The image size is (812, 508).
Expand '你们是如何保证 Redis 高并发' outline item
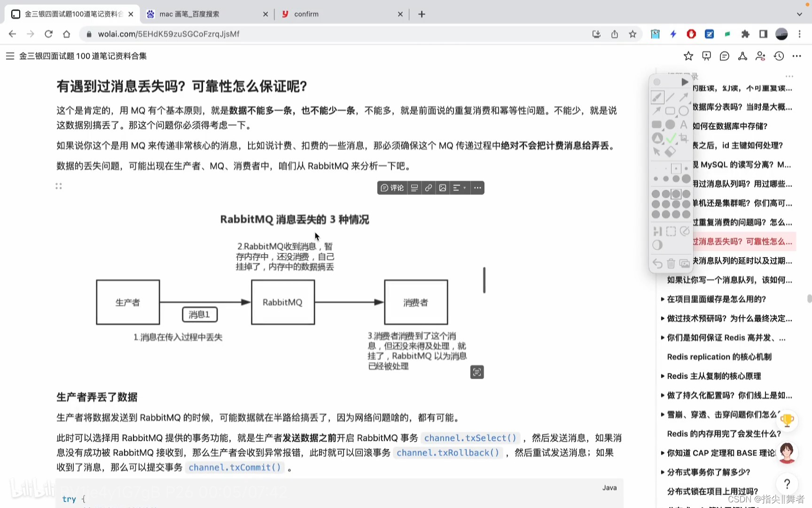click(x=663, y=338)
